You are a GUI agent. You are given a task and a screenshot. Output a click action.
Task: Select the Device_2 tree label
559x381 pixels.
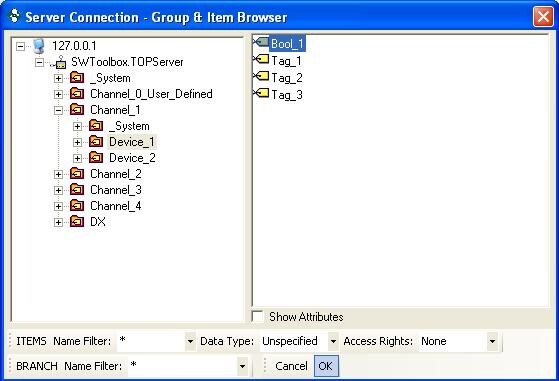pos(132,158)
